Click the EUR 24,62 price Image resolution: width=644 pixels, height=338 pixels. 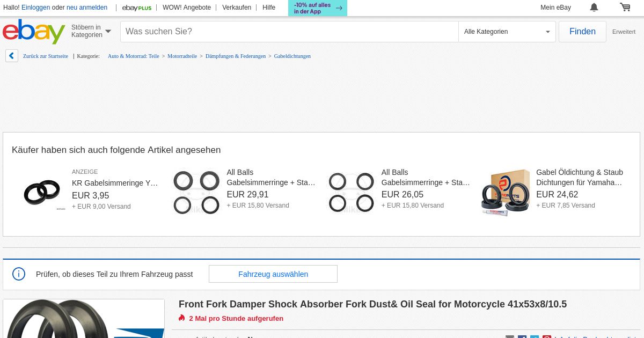557,195
